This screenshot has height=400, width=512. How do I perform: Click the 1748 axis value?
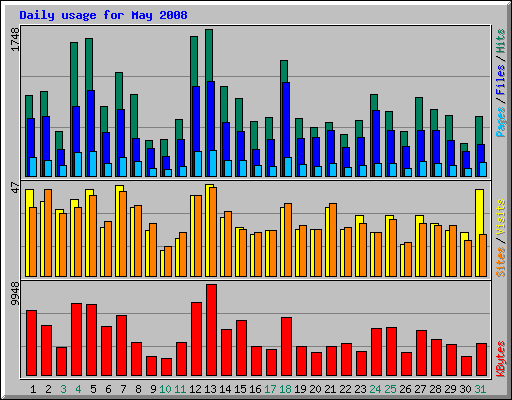(x=15, y=40)
